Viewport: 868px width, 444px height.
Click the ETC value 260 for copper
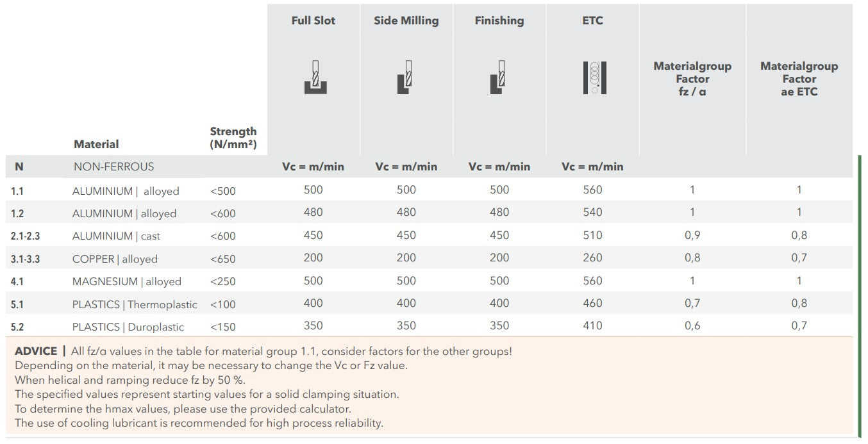tap(592, 258)
